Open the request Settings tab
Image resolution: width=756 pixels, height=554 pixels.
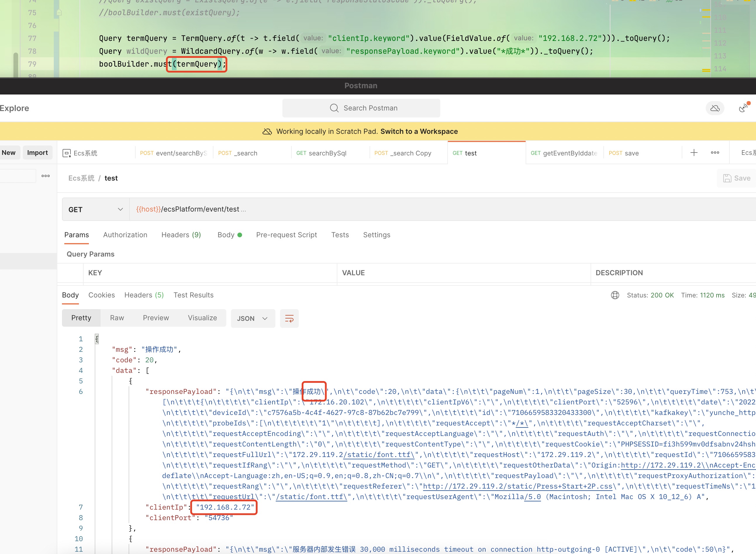pyautogui.click(x=377, y=235)
